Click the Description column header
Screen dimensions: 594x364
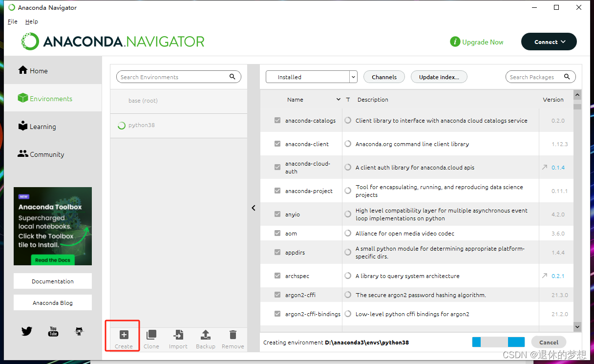pos(373,99)
